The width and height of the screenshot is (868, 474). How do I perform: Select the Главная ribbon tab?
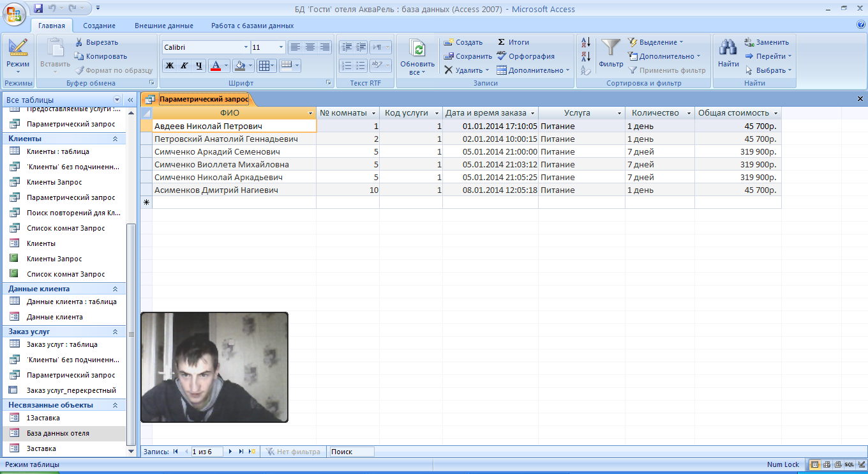pos(52,26)
